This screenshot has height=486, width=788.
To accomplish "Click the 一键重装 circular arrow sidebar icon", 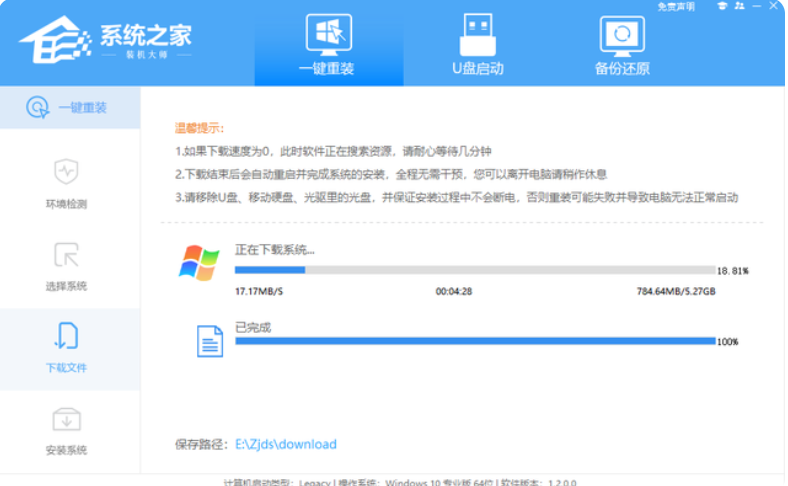I will [x=38, y=107].
